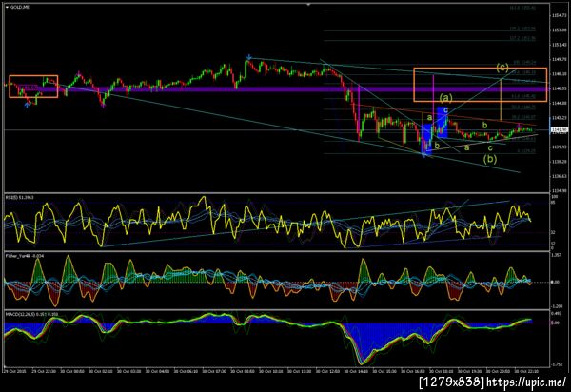Select the RSI indicator label
This screenshot has width=571, height=392.
[19, 197]
